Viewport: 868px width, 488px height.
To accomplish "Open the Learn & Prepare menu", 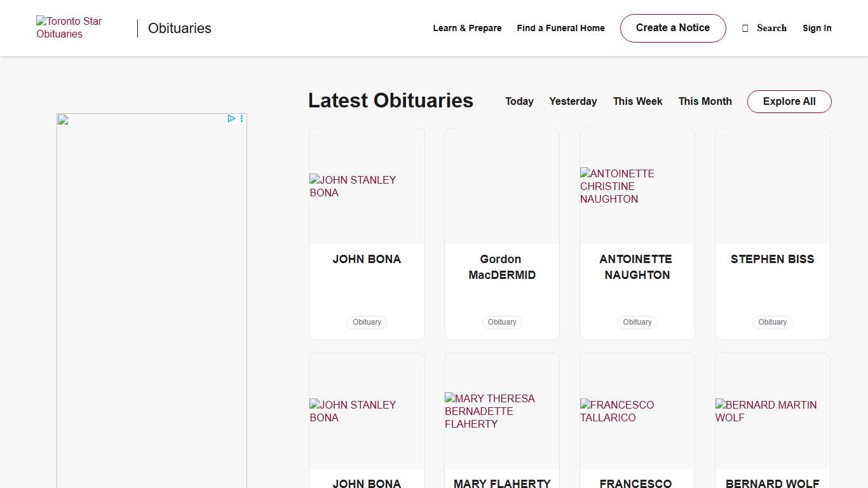I will pyautogui.click(x=467, y=28).
